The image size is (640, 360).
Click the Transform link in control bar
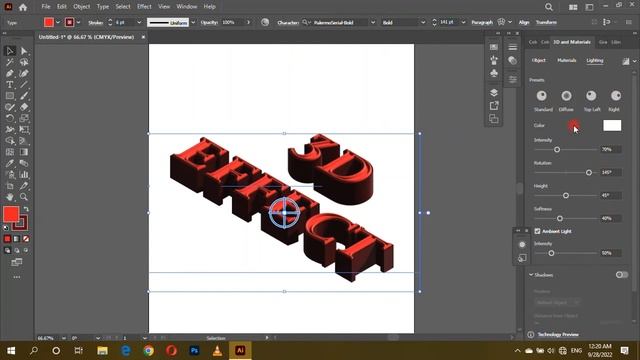[x=546, y=22]
